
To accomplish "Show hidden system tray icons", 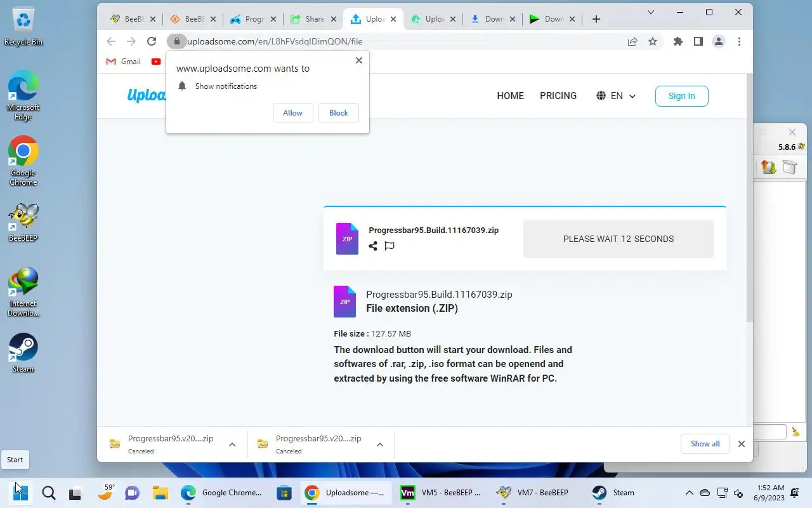I will 689,492.
